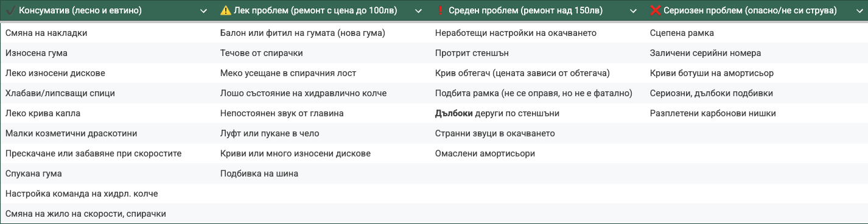Open the Консуматив column dropdown arrow

[203, 11]
